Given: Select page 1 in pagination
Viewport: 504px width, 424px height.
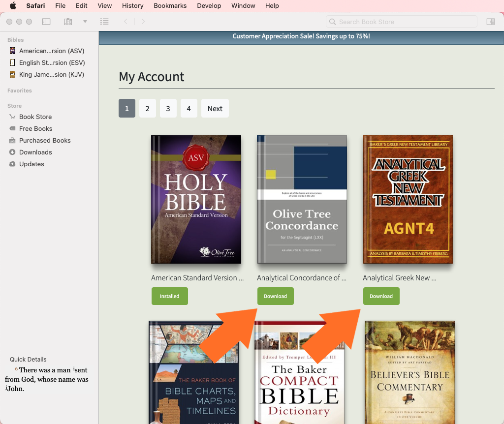Looking at the screenshot, I should point(127,108).
